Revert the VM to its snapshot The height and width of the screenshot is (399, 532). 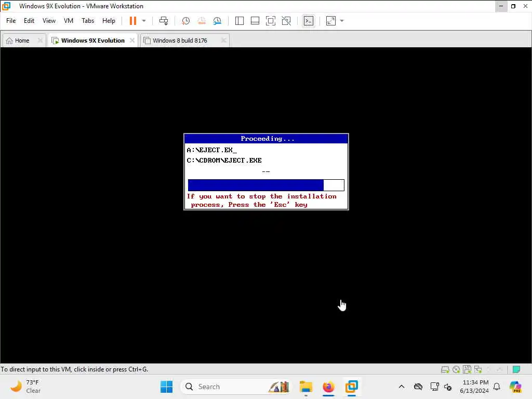202,21
